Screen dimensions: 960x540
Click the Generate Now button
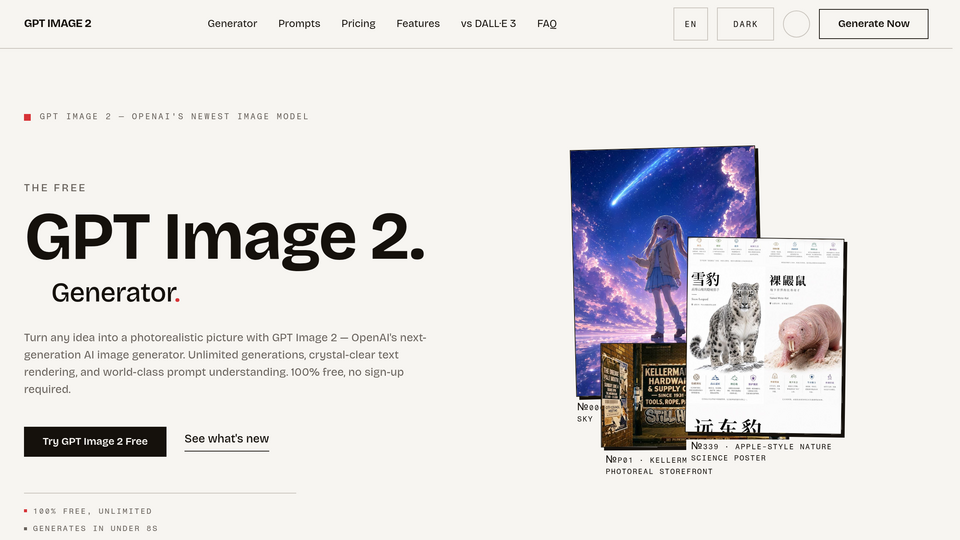pos(874,24)
